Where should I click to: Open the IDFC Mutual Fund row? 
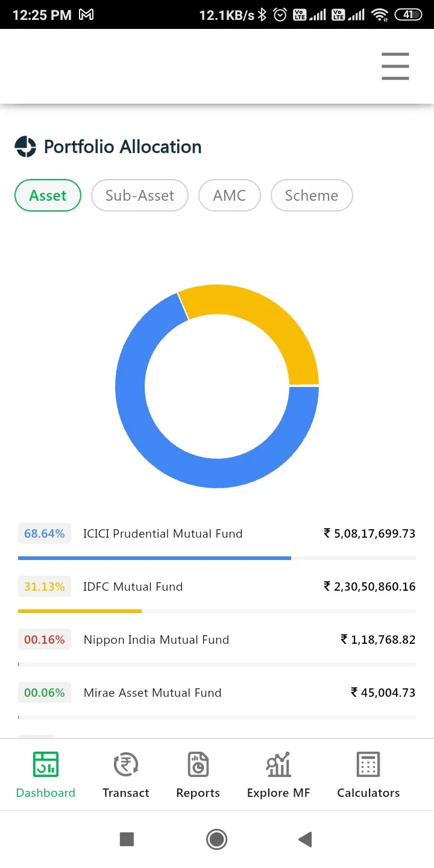coord(133,587)
